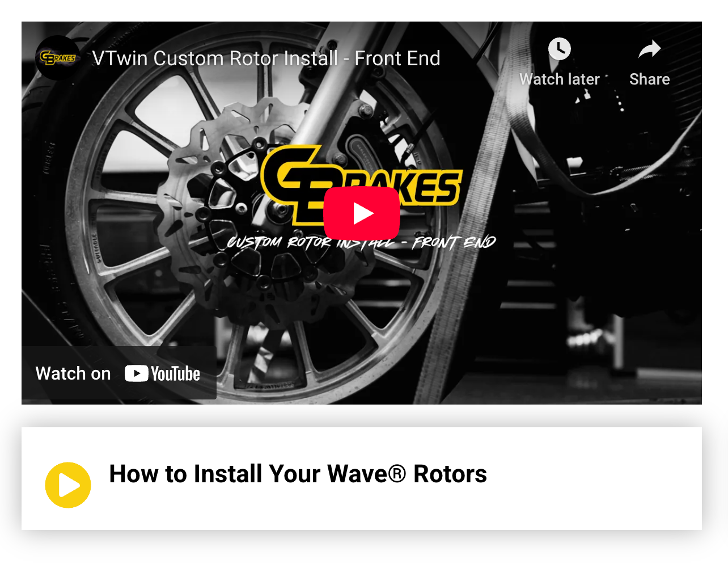This screenshot has width=728, height=564.
Task: Play the video with the red button
Action: point(362,213)
